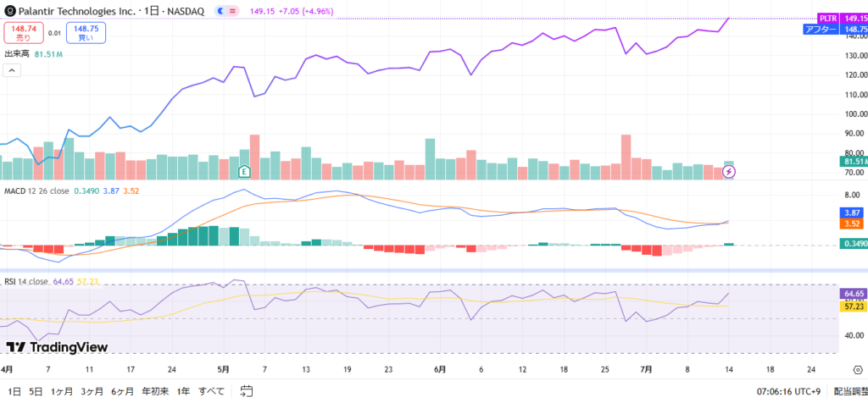Screen dimensions: 868x403
Task: Click the Palantir symbol logo icon
Action: pyautogui.click(x=8, y=10)
